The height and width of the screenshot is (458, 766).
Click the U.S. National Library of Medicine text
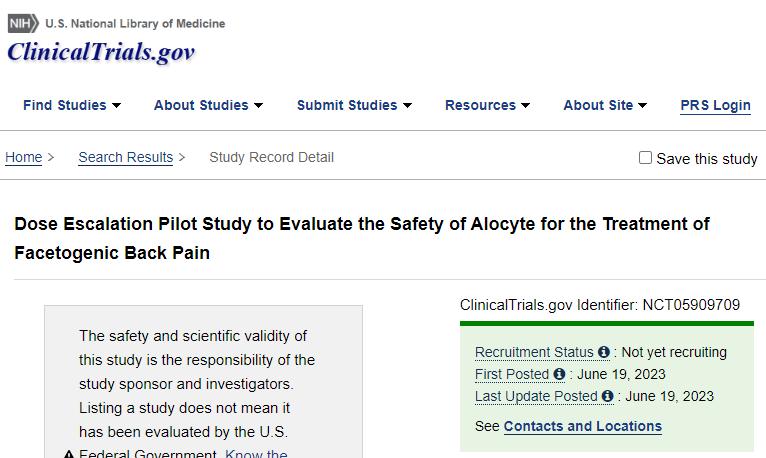[135, 23]
